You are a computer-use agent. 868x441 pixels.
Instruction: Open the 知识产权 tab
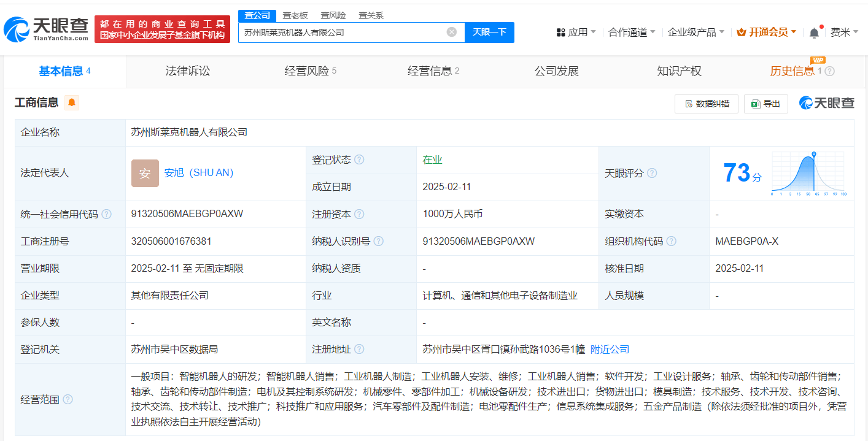[x=679, y=71]
